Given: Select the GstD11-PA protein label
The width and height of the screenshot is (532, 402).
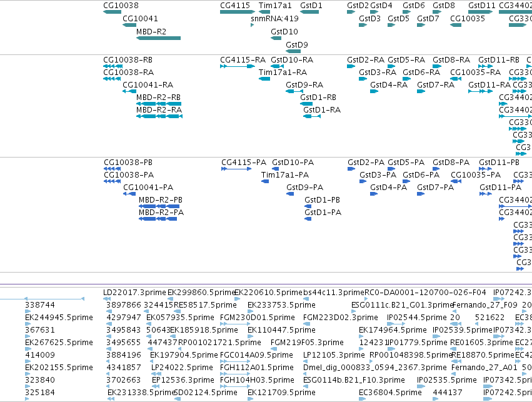Looking at the screenshot, I should click(501, 188).
